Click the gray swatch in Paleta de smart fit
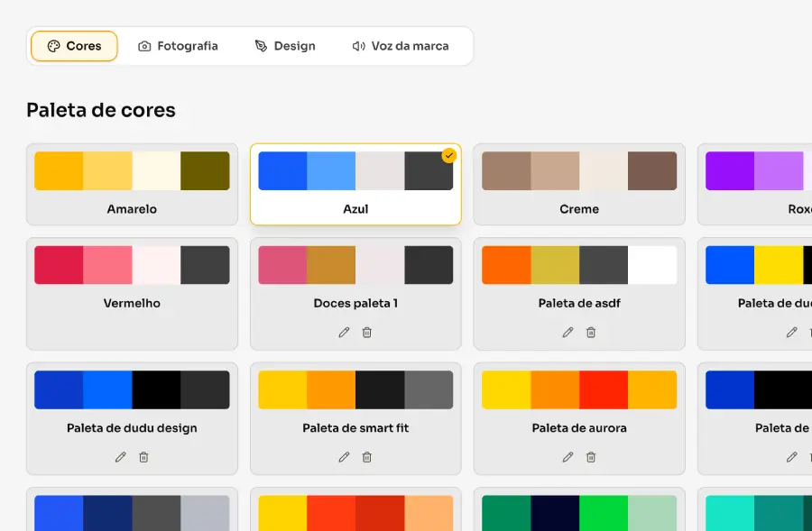The image size is (812, 531). [x=429, y=389]
